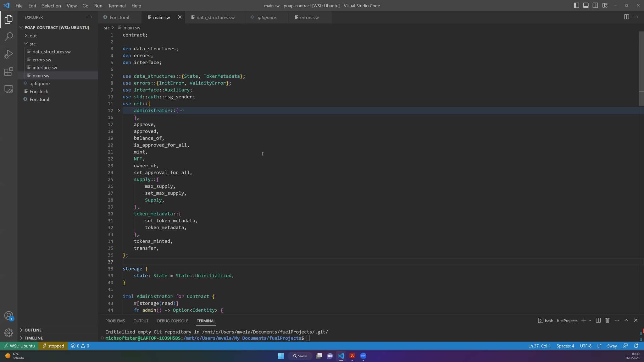This screenshot has width=644, height=362.
Task: Open notifications bell in status bar
Action: pyautogui.click(x=636, y=346)
